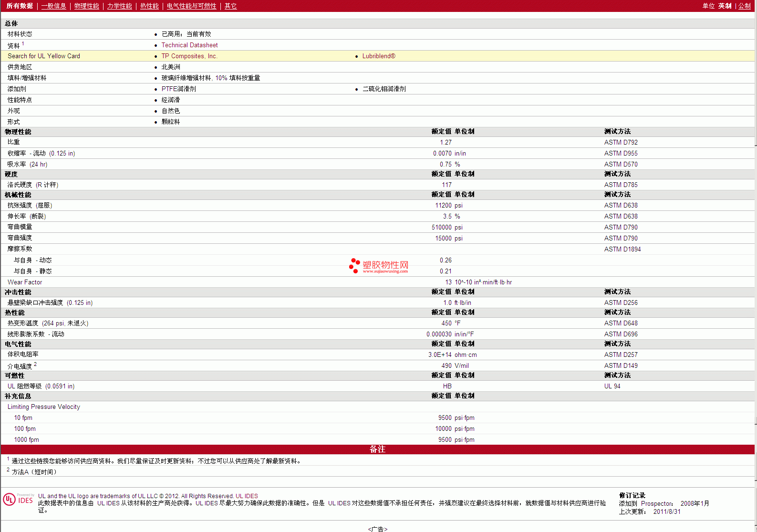Open the 一般信息 tab
Viewport: 757px width, 532px height.
coord(53,6)
